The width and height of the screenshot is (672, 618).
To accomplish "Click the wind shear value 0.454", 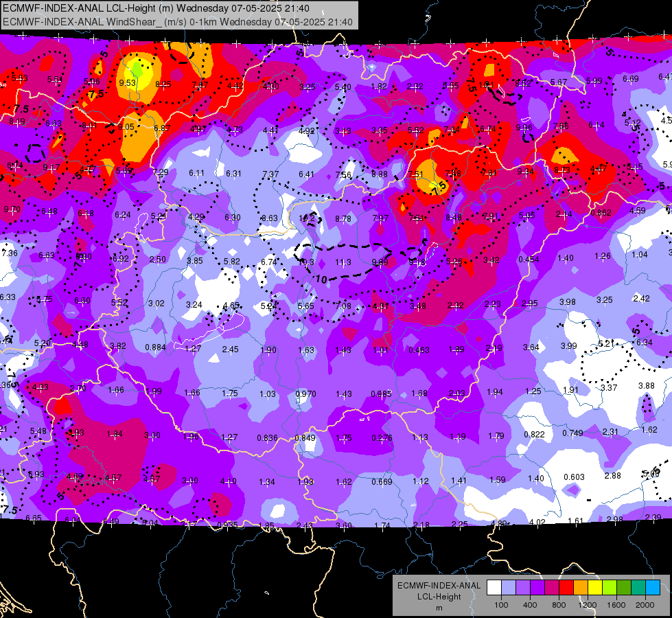I will (x=529, y=259).
